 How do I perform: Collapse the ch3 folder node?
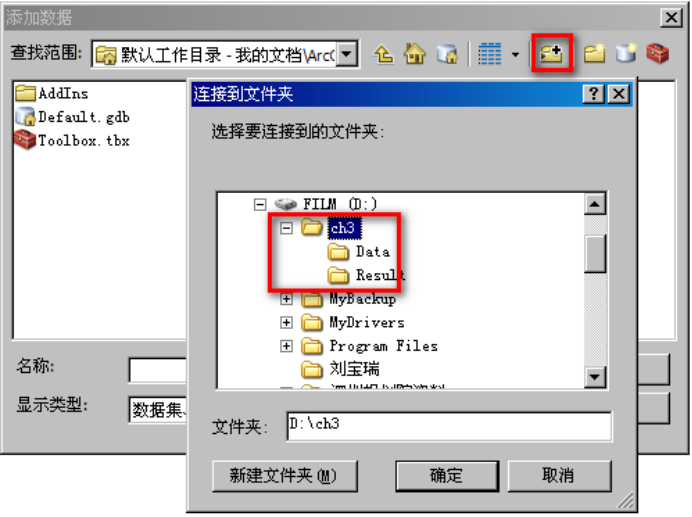tap(286, 228)
